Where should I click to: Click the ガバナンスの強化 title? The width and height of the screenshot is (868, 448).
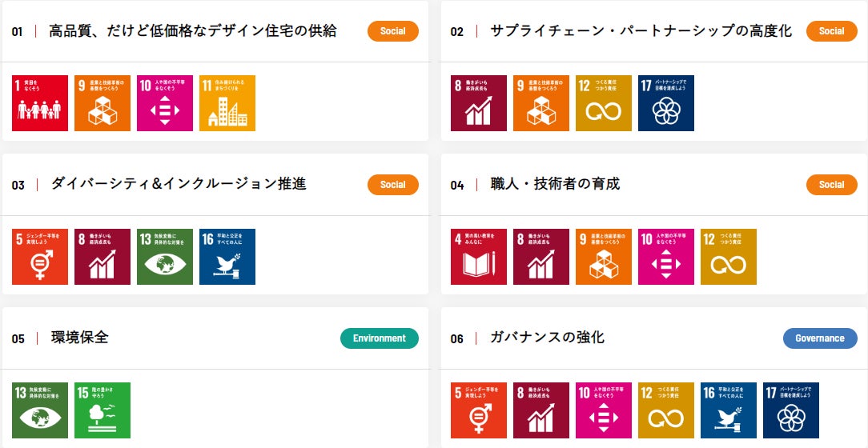[548, 338]
